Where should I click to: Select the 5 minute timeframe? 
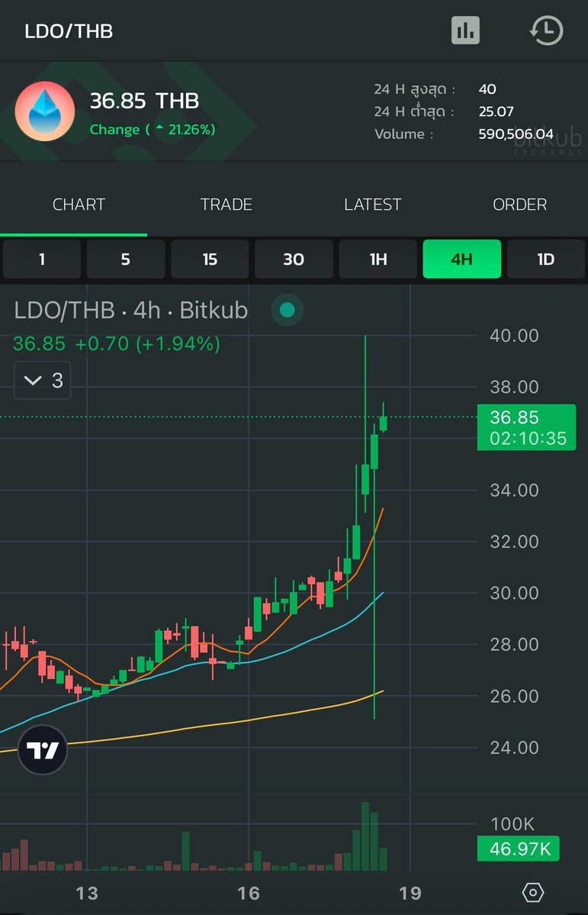[126, 259]
